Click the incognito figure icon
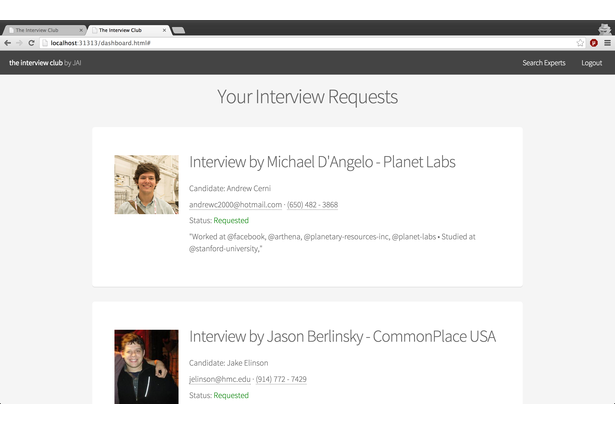Viewport: 615px width, 424px height. click(604, 29)
